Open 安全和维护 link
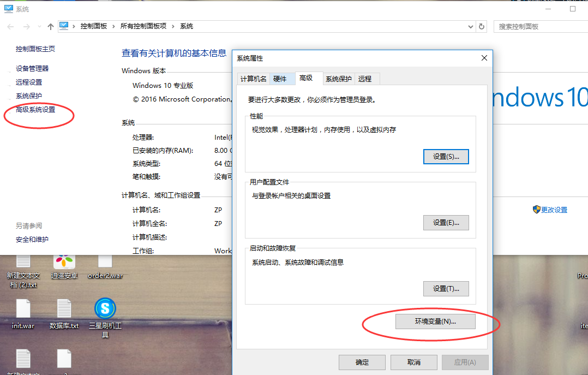Screen dimensions: 588x375 pyautogui.click(x=32, y=239)
